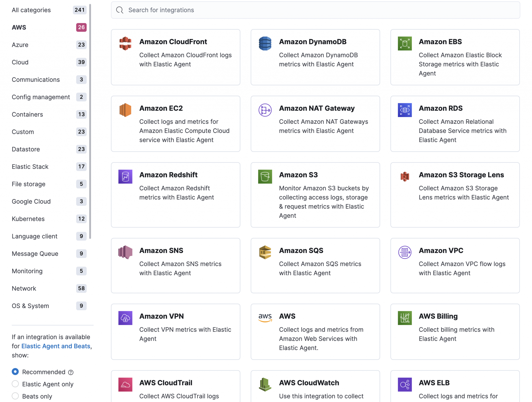Click the AWS Billing chart icon
This screenshot has height=402, width=532.
click(405, 318)
